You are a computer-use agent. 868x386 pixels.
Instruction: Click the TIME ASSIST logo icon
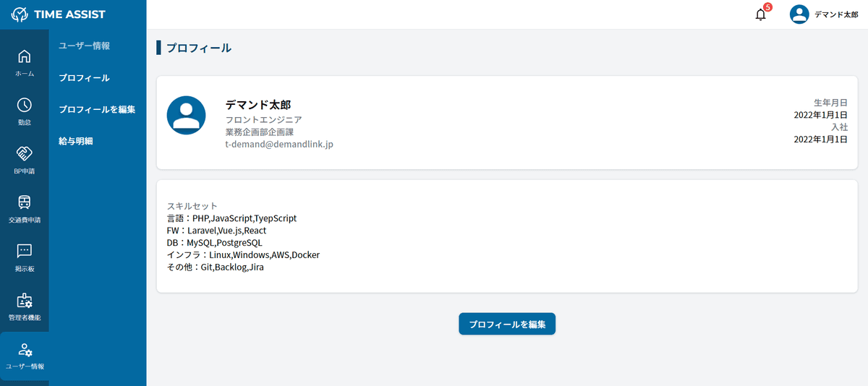tap(20, 14)
